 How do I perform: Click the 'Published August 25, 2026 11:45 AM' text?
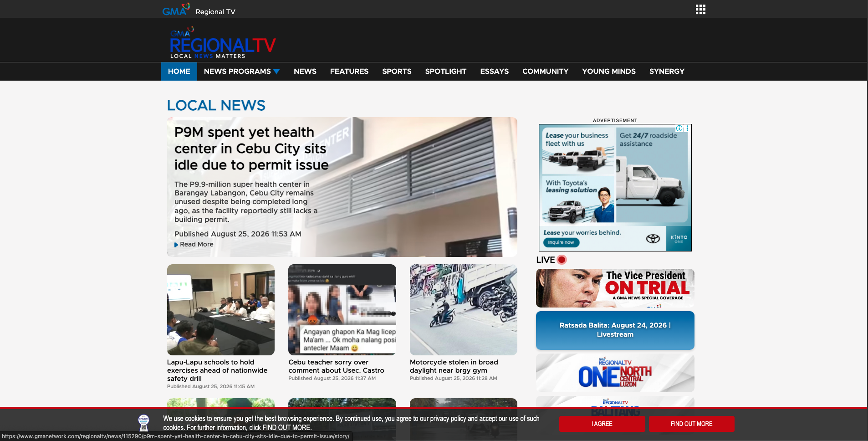211,386
